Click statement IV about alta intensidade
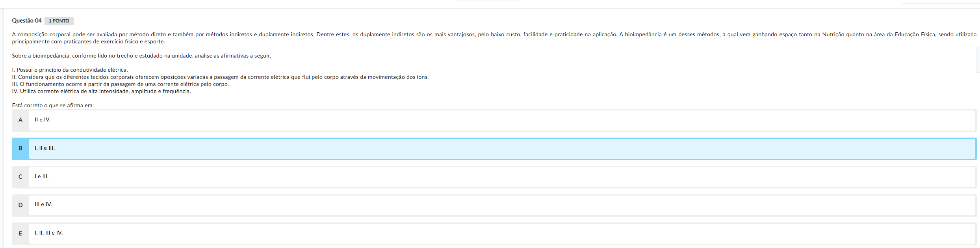980x248 pixels. (x=102, y=91)
